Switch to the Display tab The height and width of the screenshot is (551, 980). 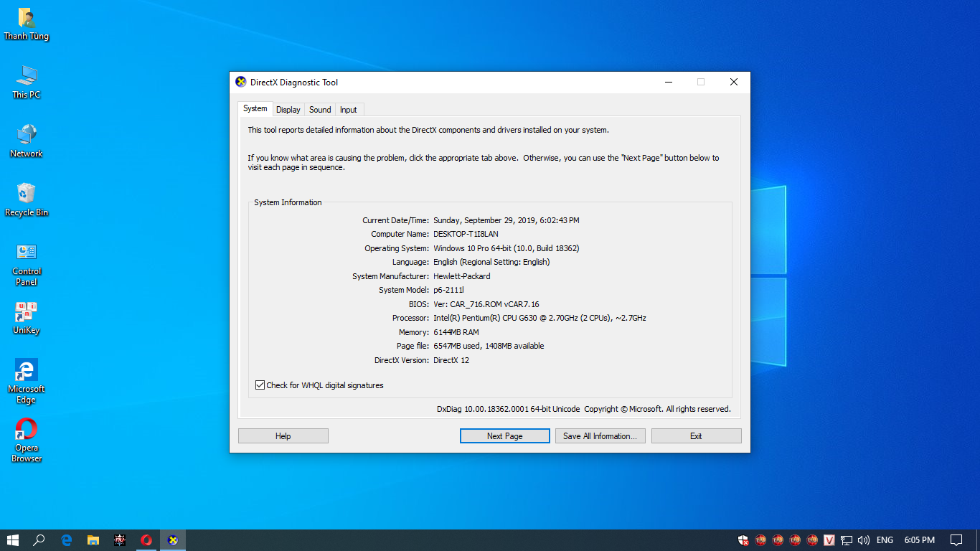[x=288, y=110]
